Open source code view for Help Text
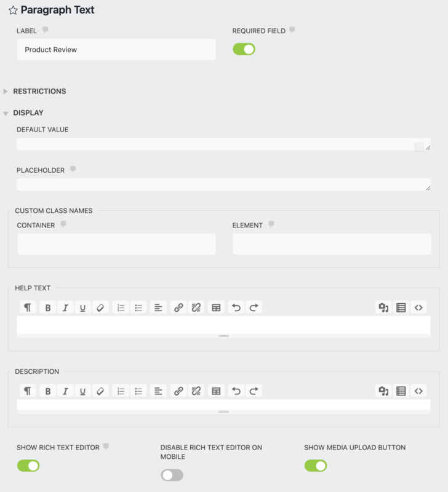Viewport: 448px width, 492px height. coord(419,307)
